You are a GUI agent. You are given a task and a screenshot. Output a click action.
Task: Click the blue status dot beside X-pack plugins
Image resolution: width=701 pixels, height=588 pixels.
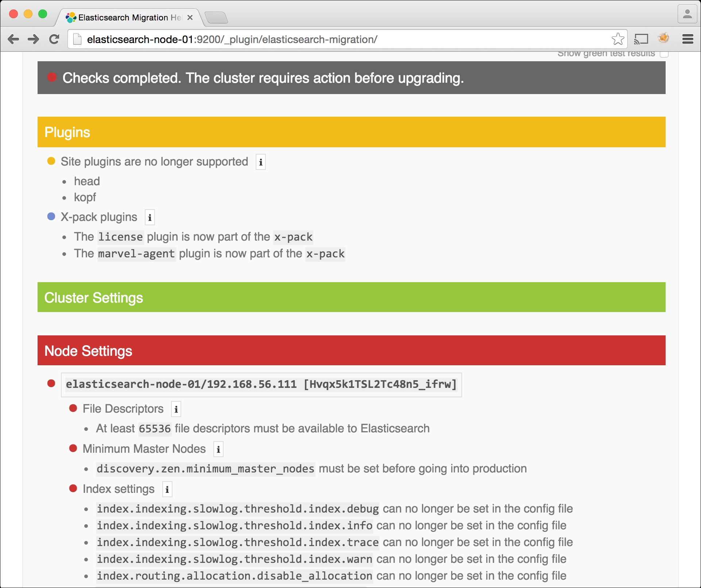[x=51, y=216]
